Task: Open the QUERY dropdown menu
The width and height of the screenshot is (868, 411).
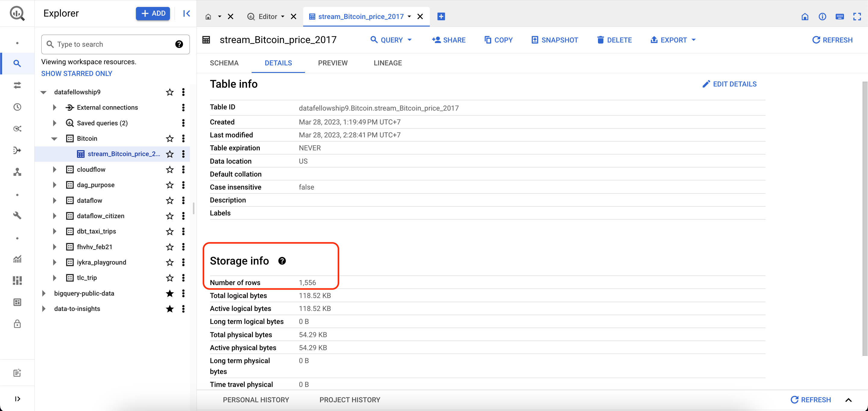Action: pos(391,40)
